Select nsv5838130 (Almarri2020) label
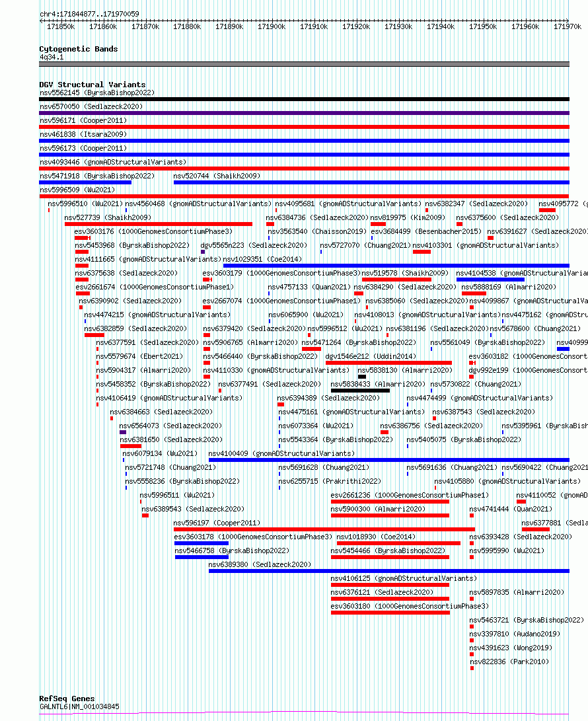588x721 pixels. [405, 371]
